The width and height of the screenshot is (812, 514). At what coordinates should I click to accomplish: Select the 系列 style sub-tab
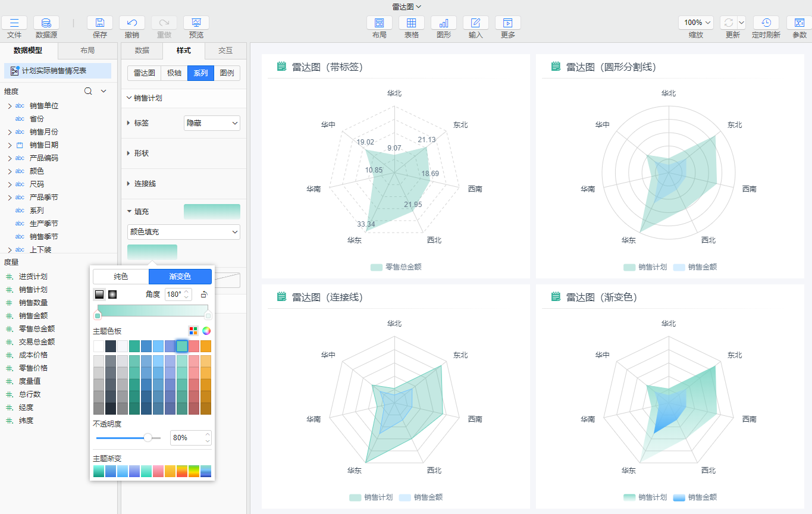coord(200,73)
